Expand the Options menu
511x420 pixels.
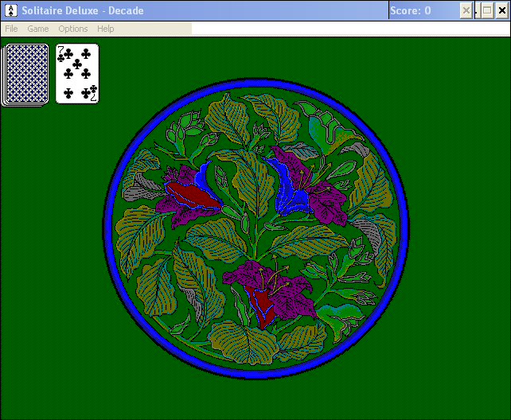pyautogui.click(x=73, y=29)
